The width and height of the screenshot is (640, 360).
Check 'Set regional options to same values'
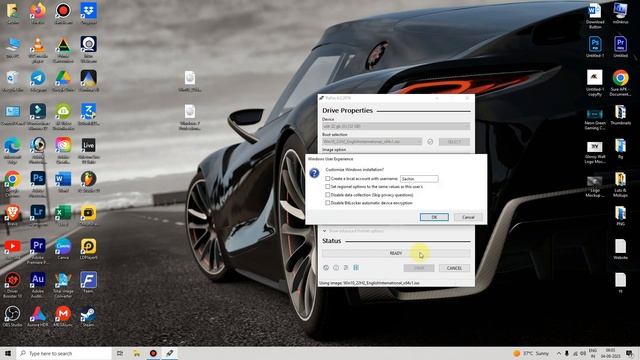(328, 187)
